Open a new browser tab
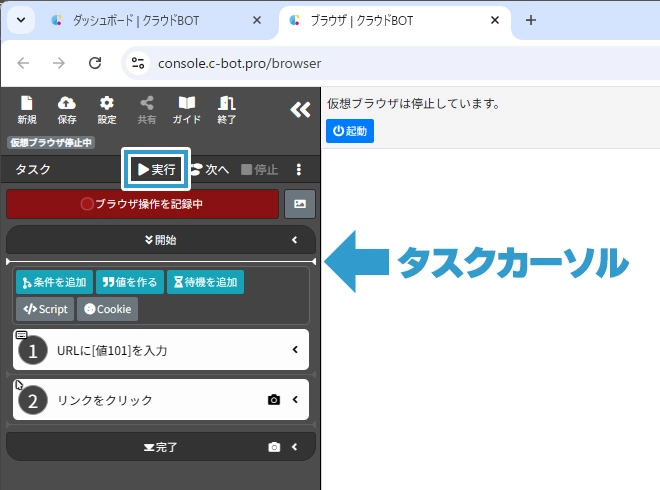Screen dimensions: 660x490 point(531,20)
